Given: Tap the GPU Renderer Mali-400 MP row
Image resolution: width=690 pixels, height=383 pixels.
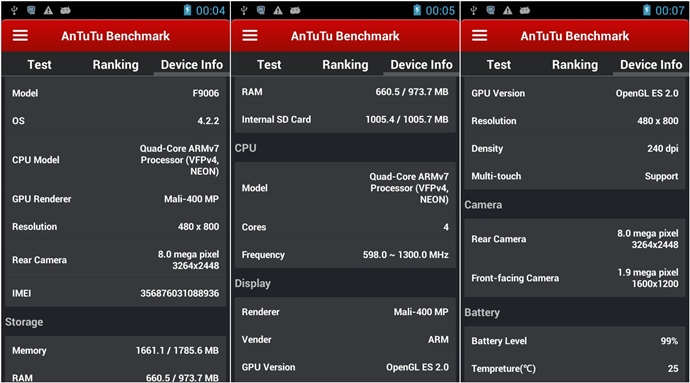Looking at the screenshot, I should tap(115, 199).
